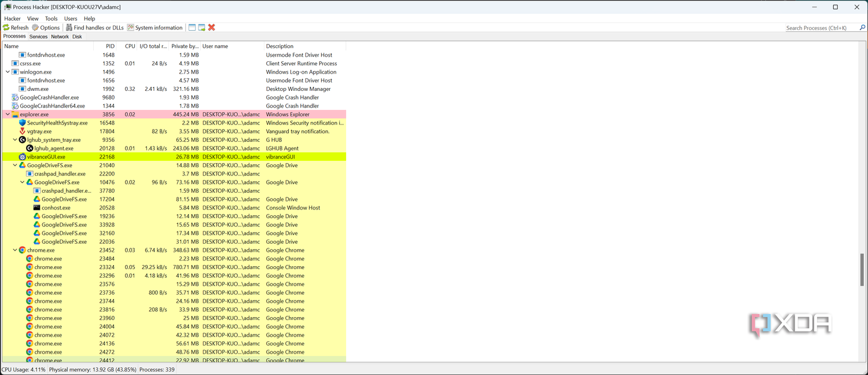The height and width of the screenshot is (375, 868).
Task: Click the Refresh toolbar button
Action: [x=16, y=27]
